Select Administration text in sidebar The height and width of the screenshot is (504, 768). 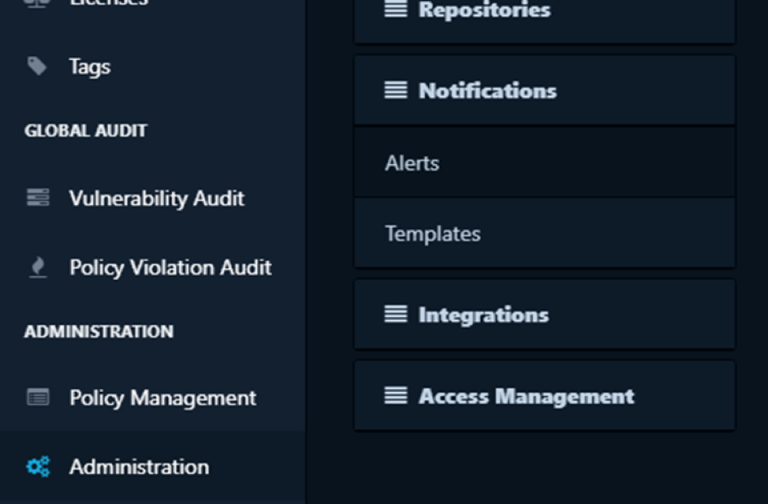coord(139,467)
